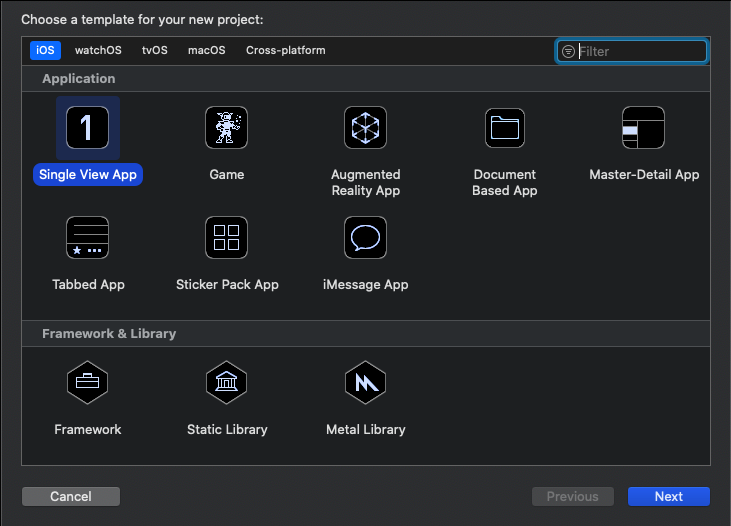Focus the Filter search field
Image resolution: width=731 pixels, height=526 pixels.
click(x=631, y=51)
